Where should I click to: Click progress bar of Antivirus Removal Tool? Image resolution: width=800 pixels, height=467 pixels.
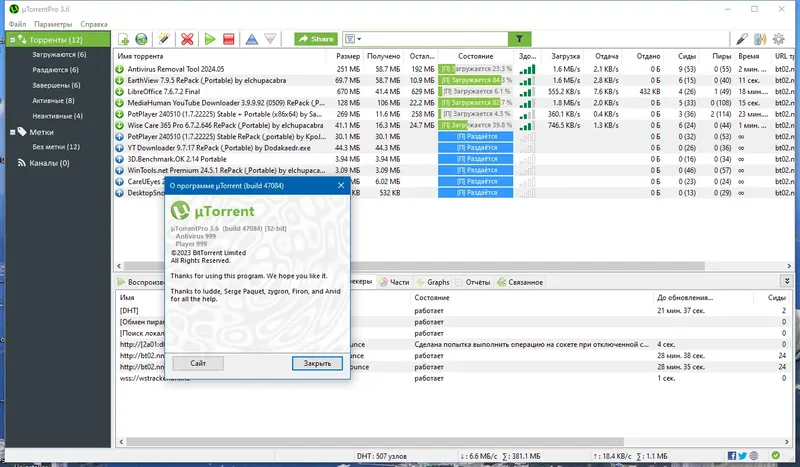[x=476, y=69]
